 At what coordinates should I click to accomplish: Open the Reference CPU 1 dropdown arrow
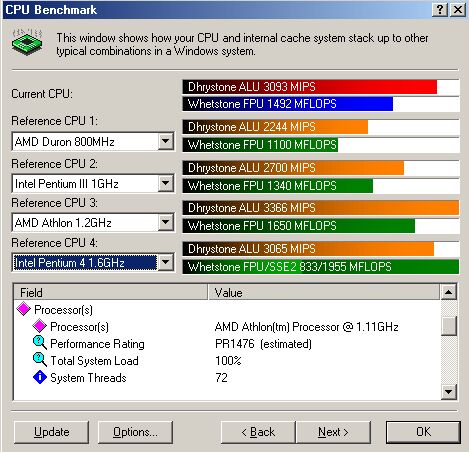click(x=165, y=142)
